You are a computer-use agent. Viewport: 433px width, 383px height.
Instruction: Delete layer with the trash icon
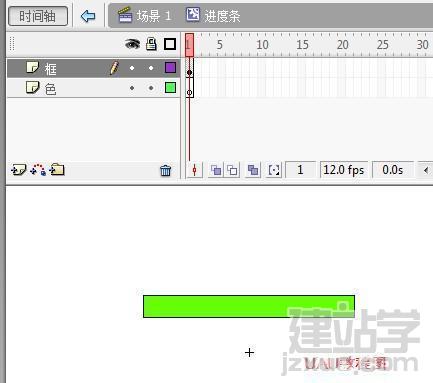point(165,170)
